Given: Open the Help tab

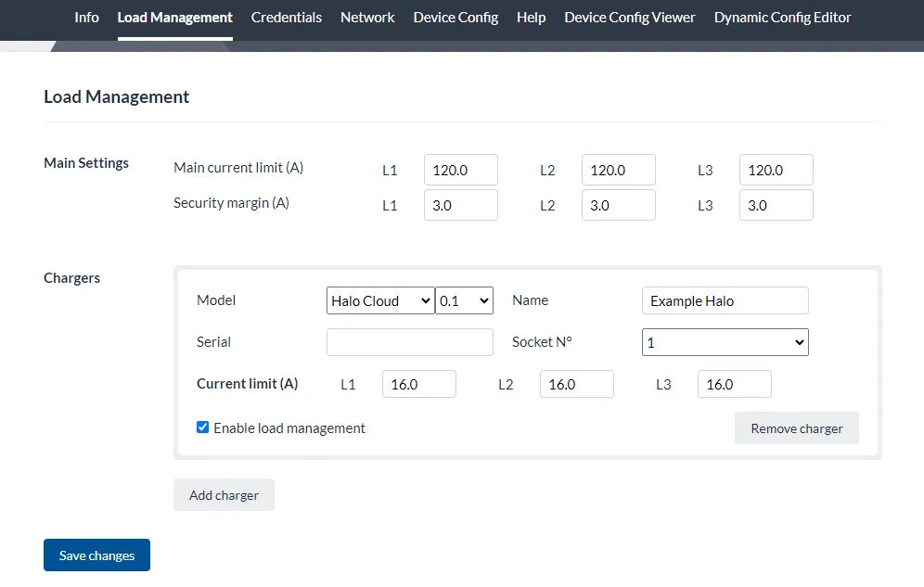Looking at the screenshot, I should (x=531, y=18).
